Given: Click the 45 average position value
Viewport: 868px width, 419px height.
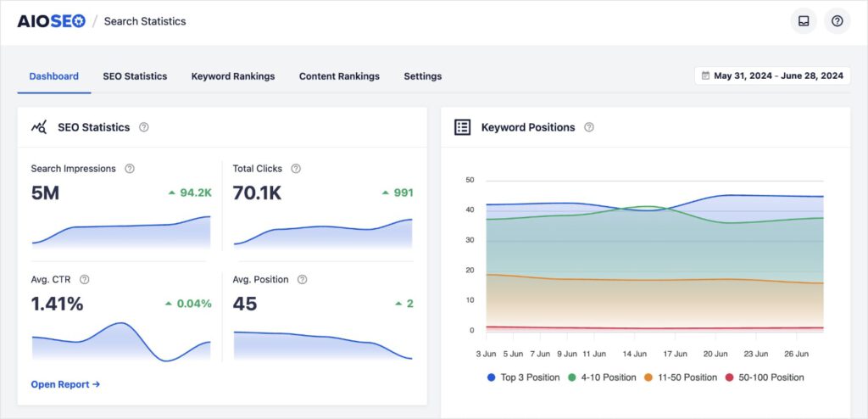Looking at the screenshot, I should tap(245, 304).
